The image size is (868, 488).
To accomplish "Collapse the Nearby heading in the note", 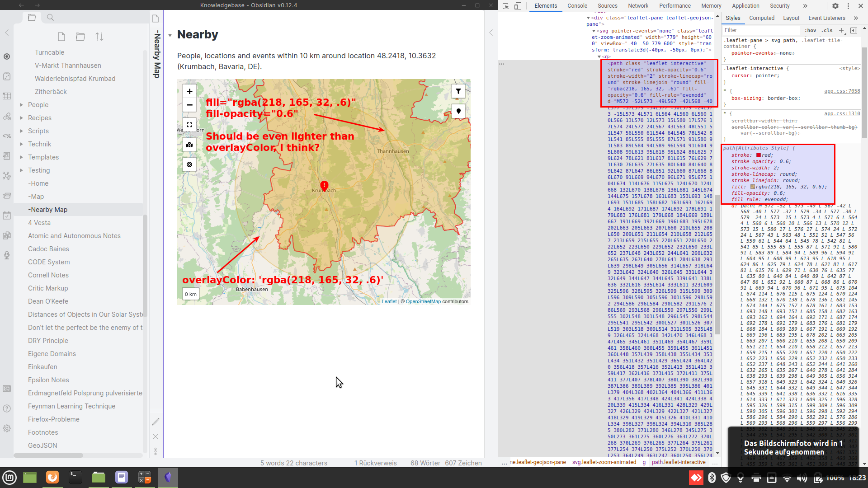I will [170, 34].
